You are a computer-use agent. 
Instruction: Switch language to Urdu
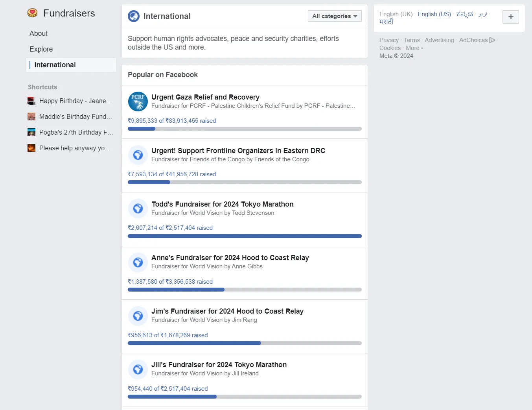click(482, 14)
